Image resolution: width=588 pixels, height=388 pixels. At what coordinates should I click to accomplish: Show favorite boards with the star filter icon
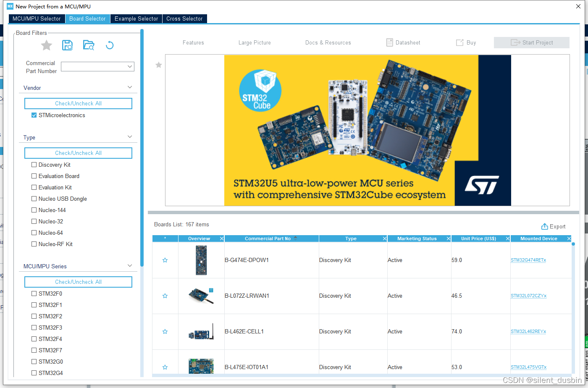47,45
